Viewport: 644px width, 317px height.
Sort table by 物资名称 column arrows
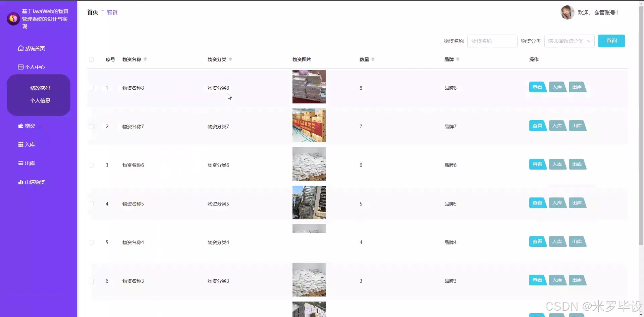(145, 59)
